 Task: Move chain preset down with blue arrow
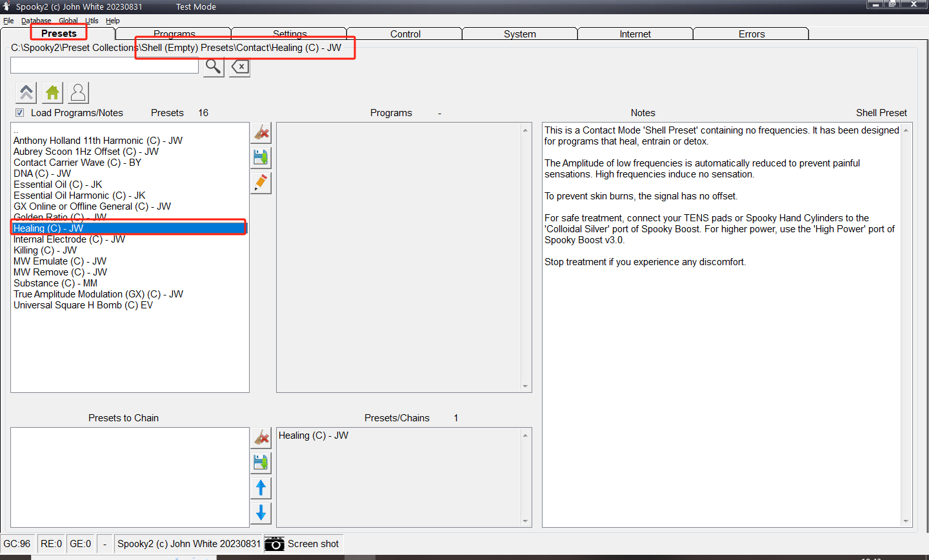[x=261, y=513]
